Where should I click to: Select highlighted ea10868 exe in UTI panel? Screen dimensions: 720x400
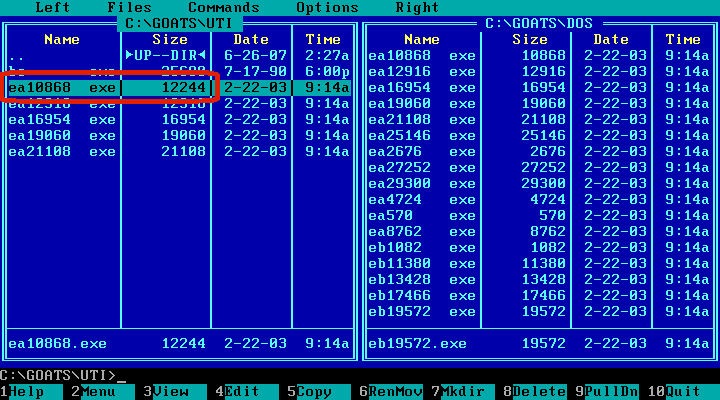[x=179, y=87]
